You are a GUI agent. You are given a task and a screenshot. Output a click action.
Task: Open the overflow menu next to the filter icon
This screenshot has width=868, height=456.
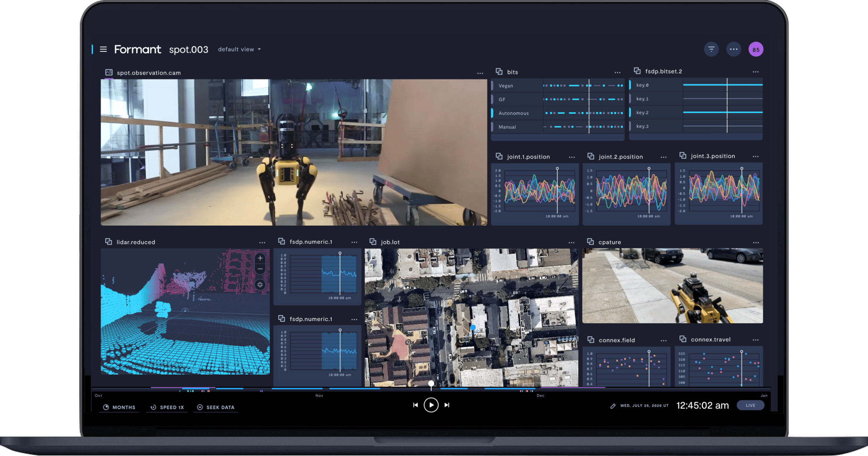(733, 49)
